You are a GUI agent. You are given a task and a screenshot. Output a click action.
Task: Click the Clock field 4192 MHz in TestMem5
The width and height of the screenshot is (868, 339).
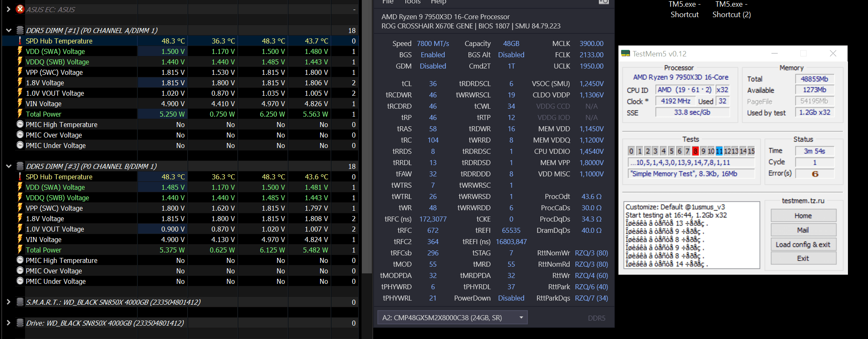pyautogui.click(x=675, y=101)
